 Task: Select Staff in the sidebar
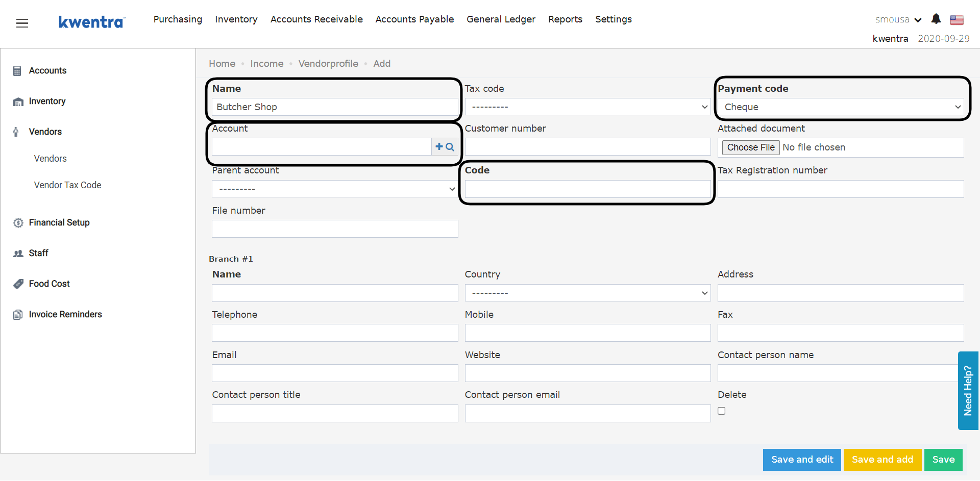click(38, 254)
